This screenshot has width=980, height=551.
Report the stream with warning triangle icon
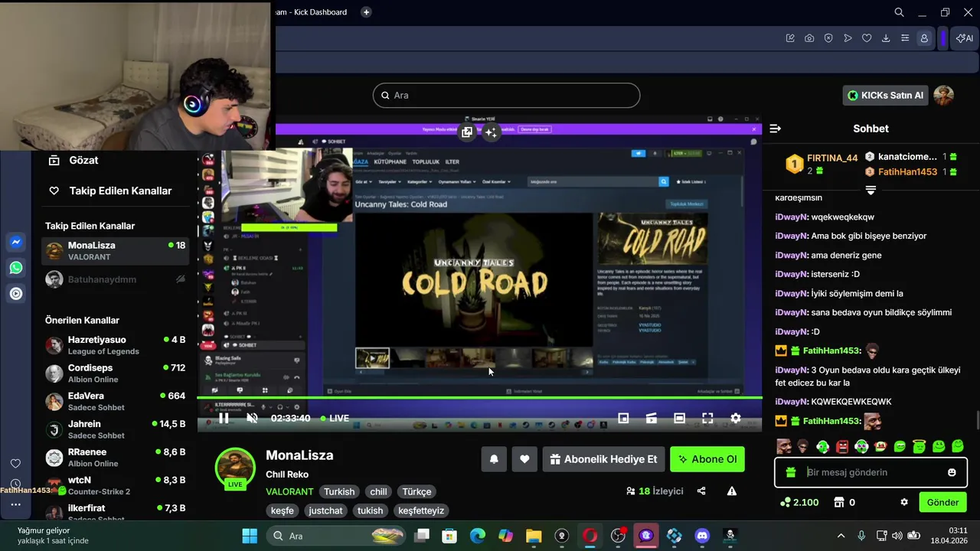(732, 491)
